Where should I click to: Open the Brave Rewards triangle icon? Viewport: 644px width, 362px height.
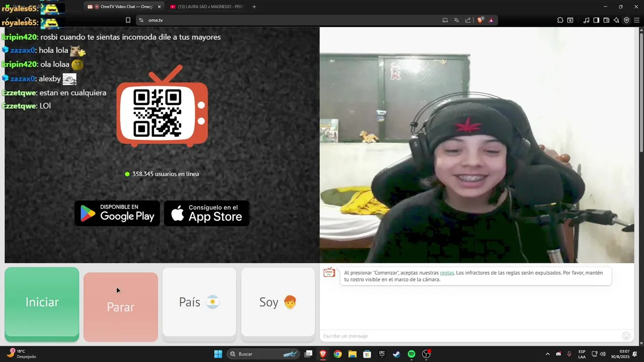491,20
